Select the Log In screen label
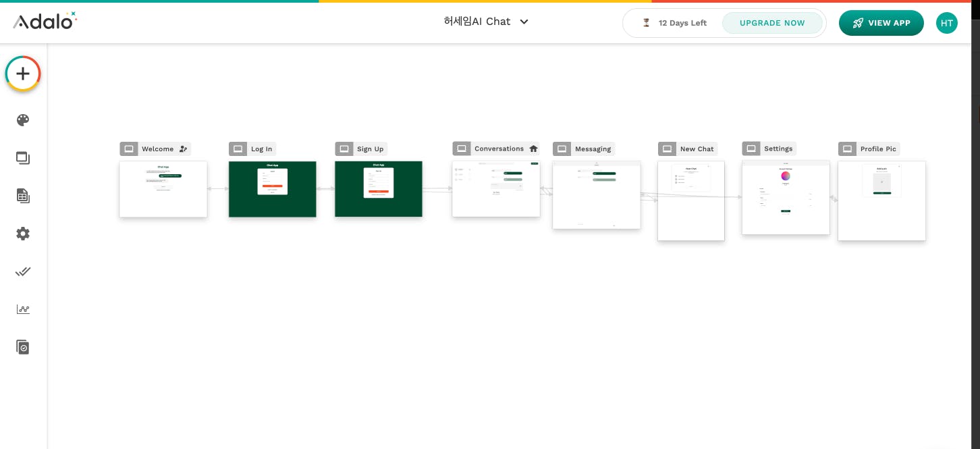The height and width of the screenshot is (449, 980). click(262, 149)
